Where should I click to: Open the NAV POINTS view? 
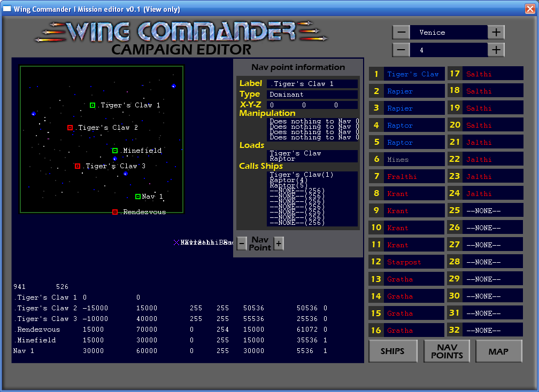pyautogui.click(x=446, y=351)
